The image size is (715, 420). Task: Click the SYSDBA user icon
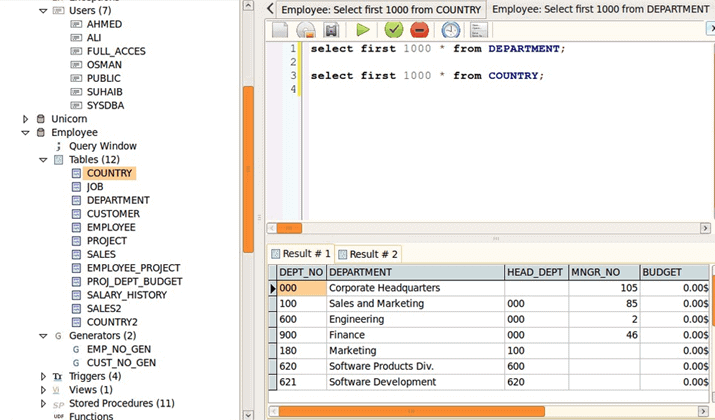76,105
